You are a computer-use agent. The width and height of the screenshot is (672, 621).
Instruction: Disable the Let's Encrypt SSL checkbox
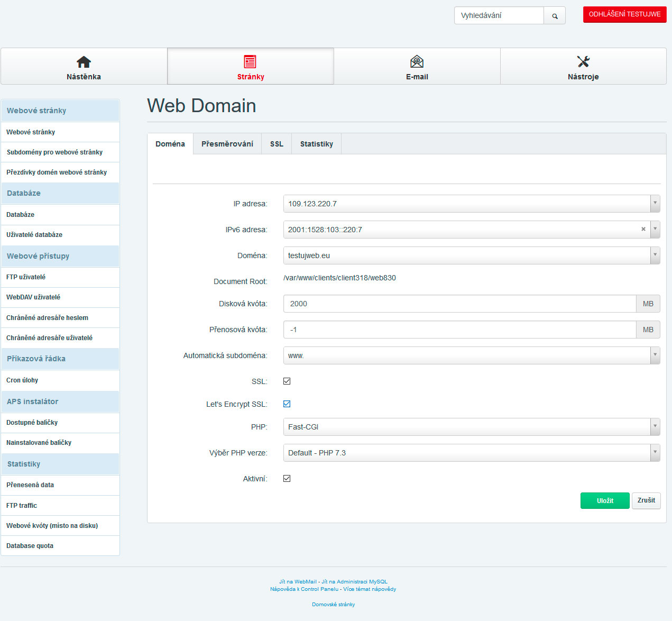(287, 404)
